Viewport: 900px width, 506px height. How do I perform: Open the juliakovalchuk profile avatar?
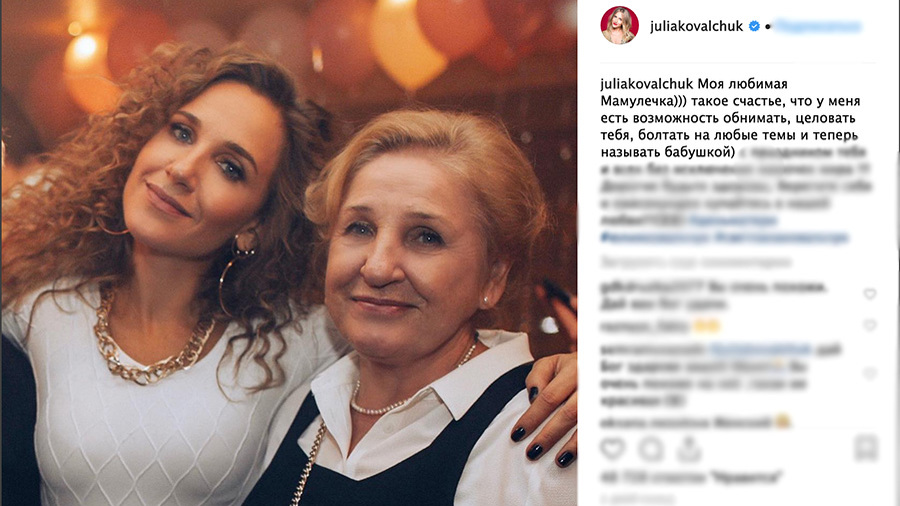point(619,25)
